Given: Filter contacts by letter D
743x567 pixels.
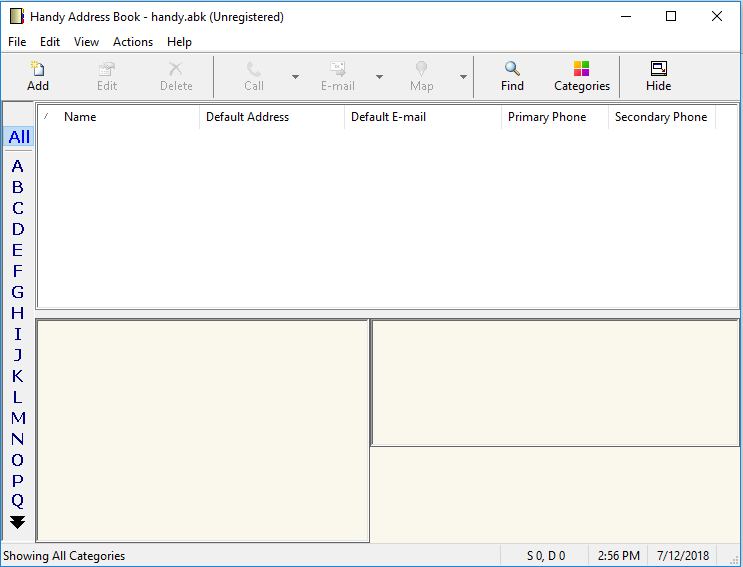Looking at the screenshot, I should click(18, 229).
